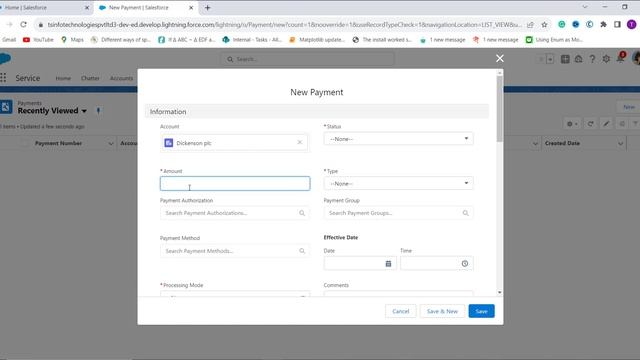Share this page icon in address bar

click(530, 24)
